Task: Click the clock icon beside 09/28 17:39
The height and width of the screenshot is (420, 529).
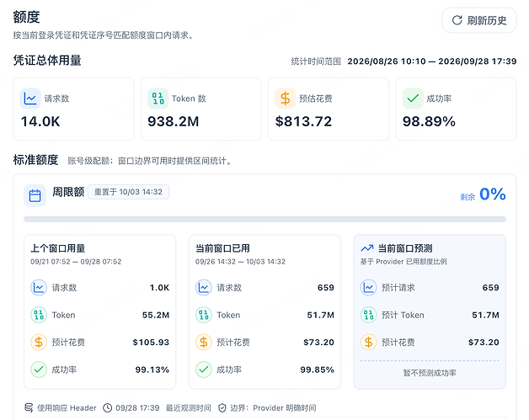Action: [x=107, y=408]
